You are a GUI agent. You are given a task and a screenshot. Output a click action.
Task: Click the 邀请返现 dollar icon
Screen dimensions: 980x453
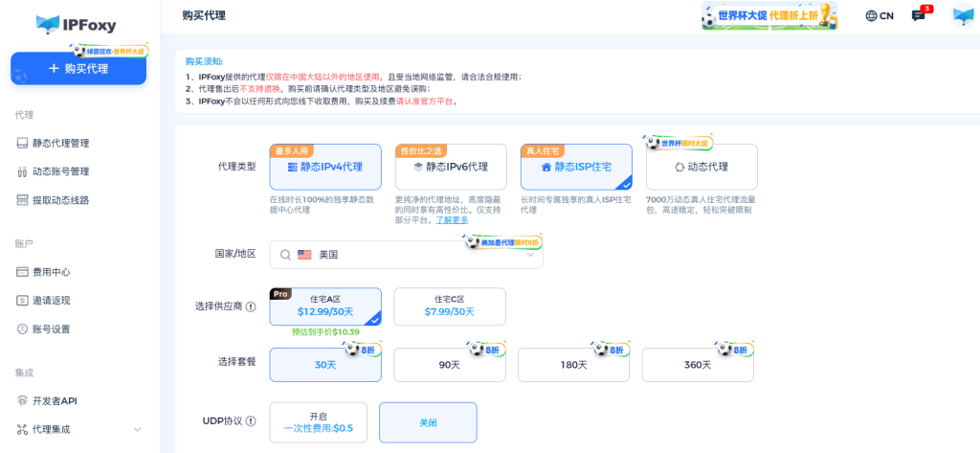point(22,301)
